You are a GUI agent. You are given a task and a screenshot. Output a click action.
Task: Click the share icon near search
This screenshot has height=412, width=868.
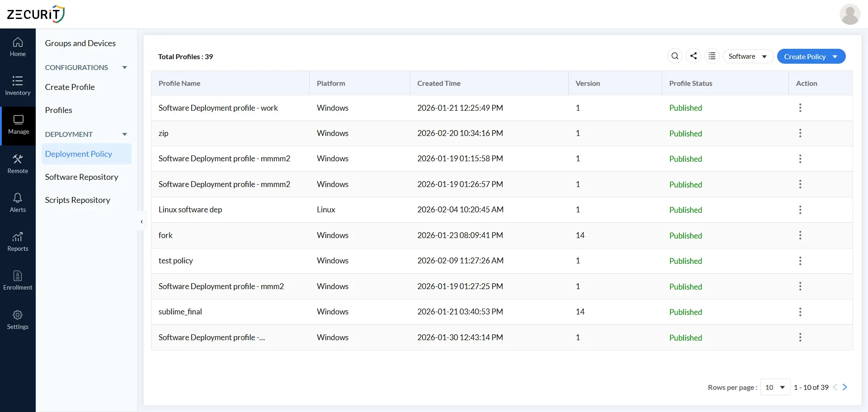(693, 56)
